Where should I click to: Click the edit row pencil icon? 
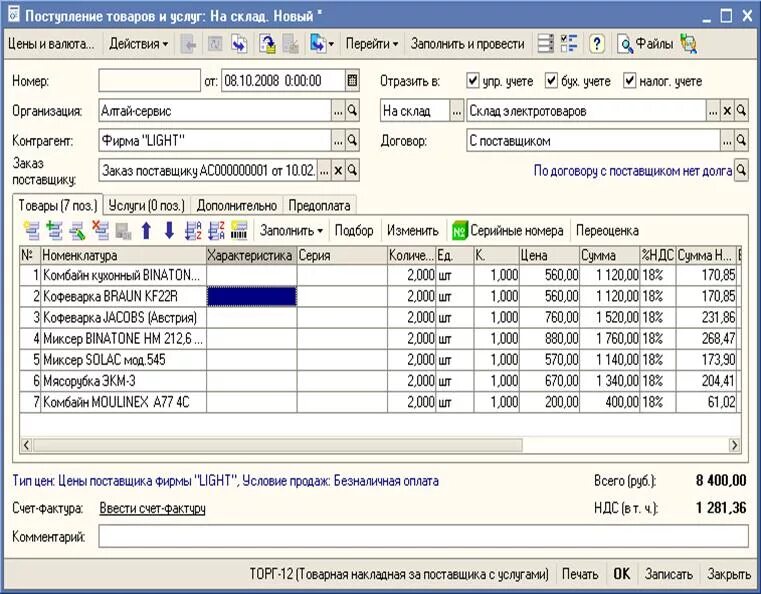(77, 231)
